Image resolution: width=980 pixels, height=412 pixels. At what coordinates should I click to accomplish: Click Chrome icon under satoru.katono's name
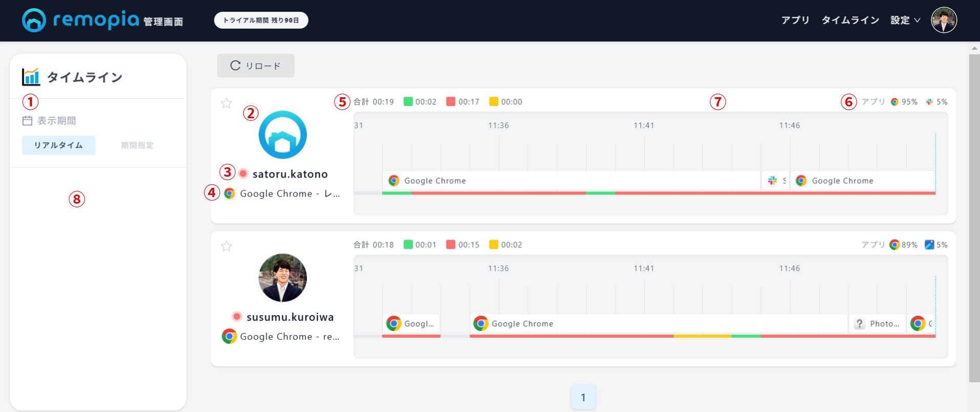(x=230, y=193)
